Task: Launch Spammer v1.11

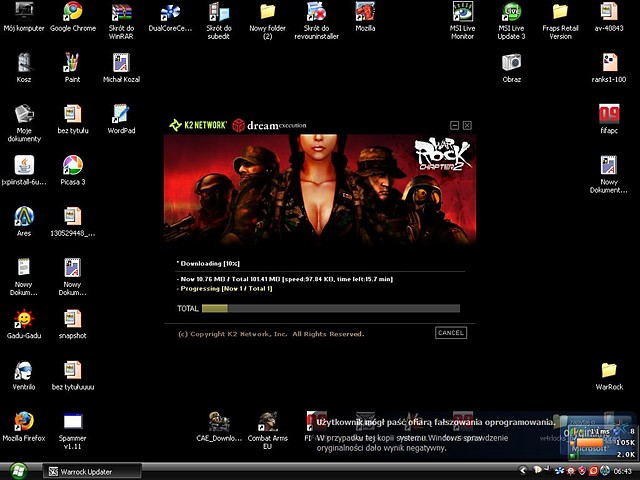Action: (73, 431)
